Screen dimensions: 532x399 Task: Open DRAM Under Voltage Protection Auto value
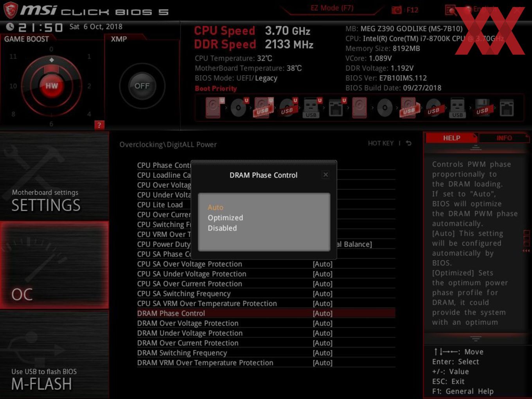point(323,333)
